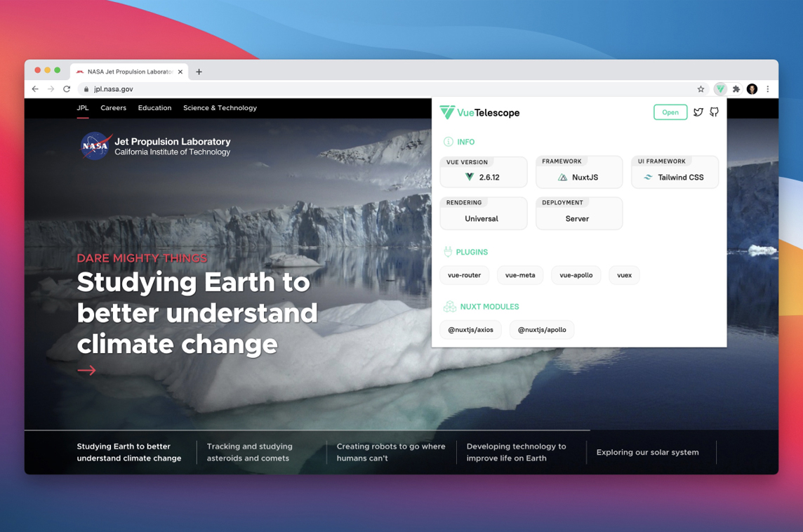
Task: Open the Chrome three-dot menu
Action: click(x=768, y=89)
